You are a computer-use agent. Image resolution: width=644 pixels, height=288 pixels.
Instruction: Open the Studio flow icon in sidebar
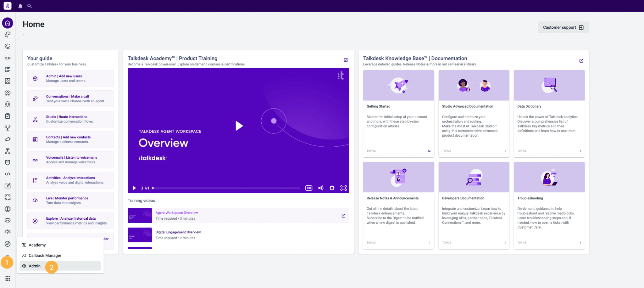click(x=8, y=151)
